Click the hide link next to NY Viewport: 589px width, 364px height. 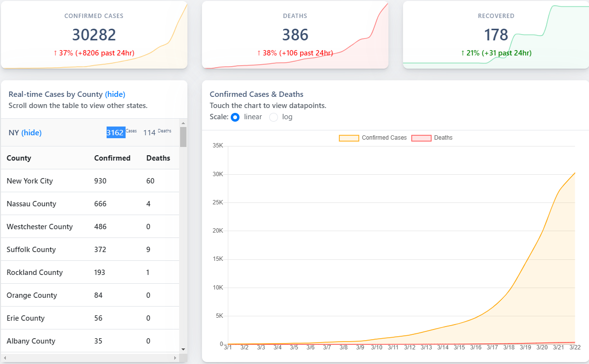click(32, 132)
